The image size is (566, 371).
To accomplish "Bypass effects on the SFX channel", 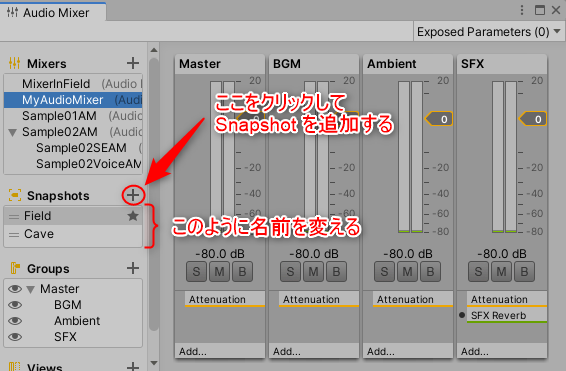I will (524, 271).
